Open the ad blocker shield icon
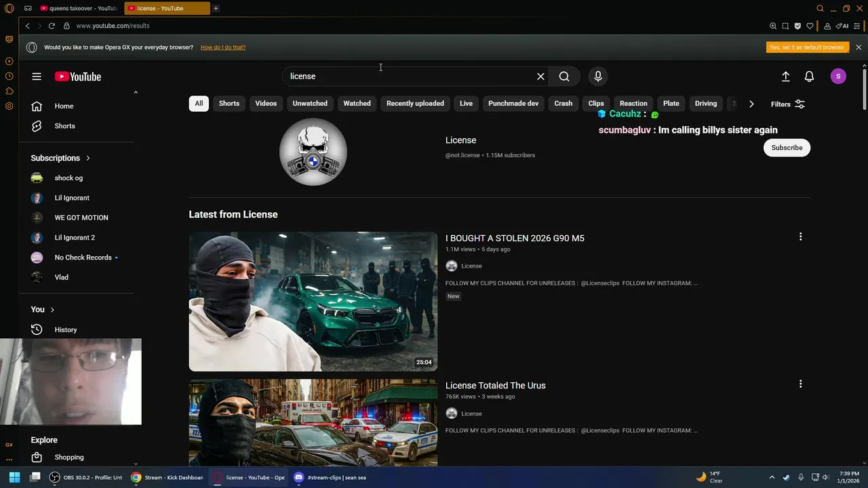 click(x=797, y=26)
